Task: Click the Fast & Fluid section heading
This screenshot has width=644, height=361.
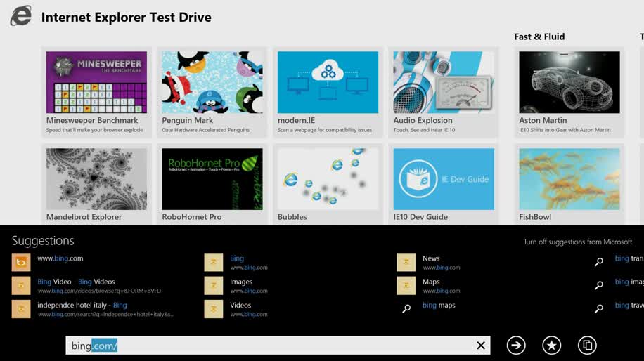Action: [539, 37]
